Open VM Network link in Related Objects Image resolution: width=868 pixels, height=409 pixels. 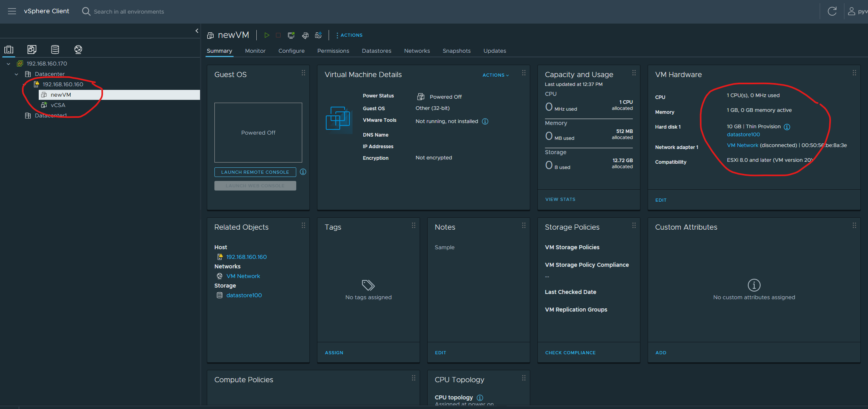[x=243, y=276]
